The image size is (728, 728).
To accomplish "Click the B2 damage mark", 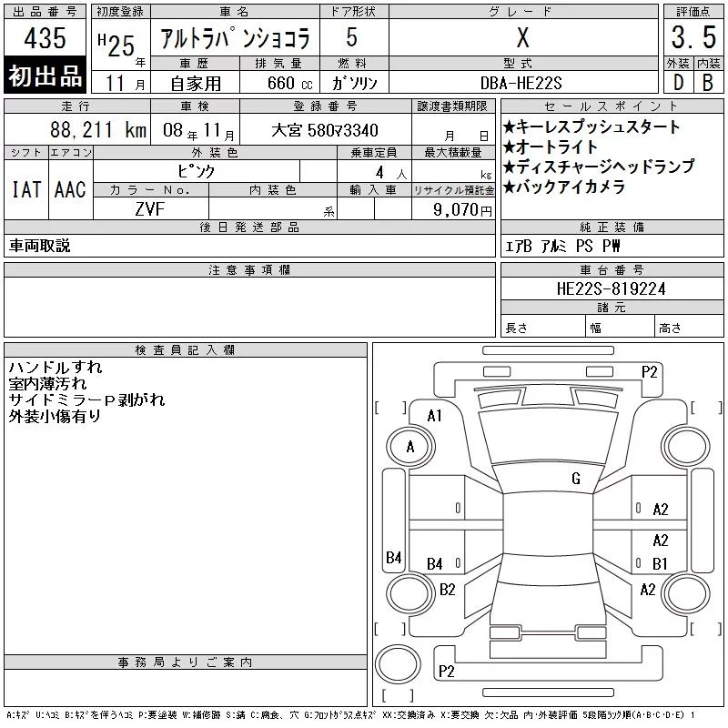I will 448,590.
